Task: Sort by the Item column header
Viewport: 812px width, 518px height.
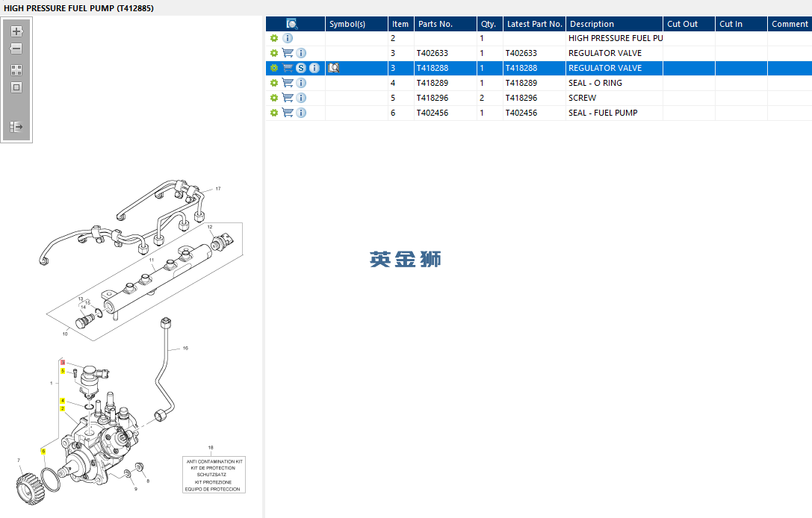Action: click(401, 24)
